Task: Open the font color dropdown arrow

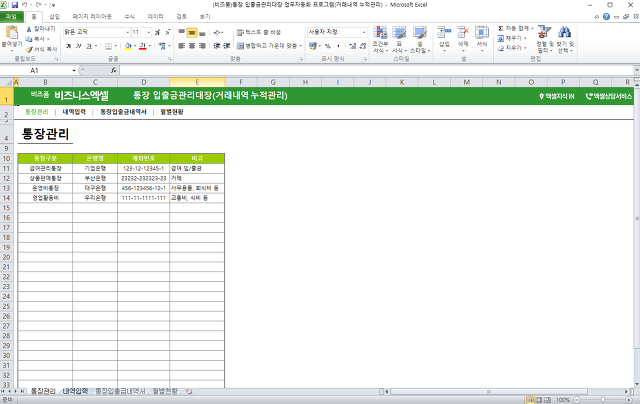Action: 150,46
